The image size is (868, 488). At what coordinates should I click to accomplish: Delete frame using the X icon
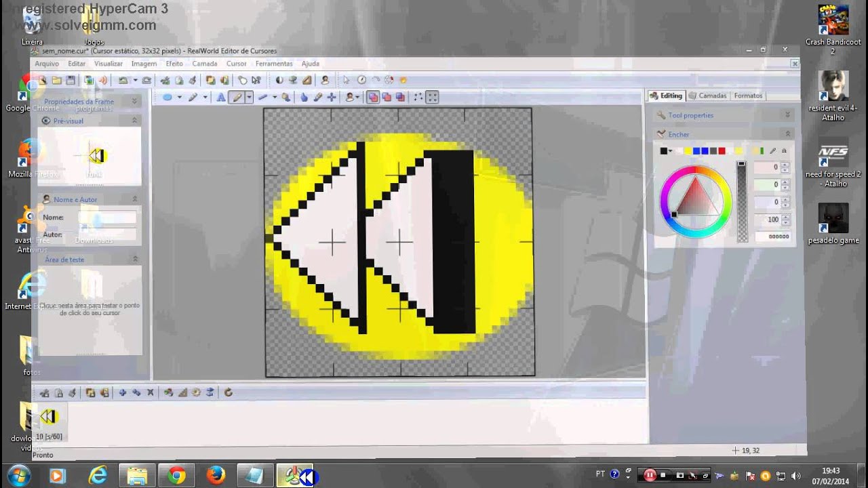click(x=151, y=392)
